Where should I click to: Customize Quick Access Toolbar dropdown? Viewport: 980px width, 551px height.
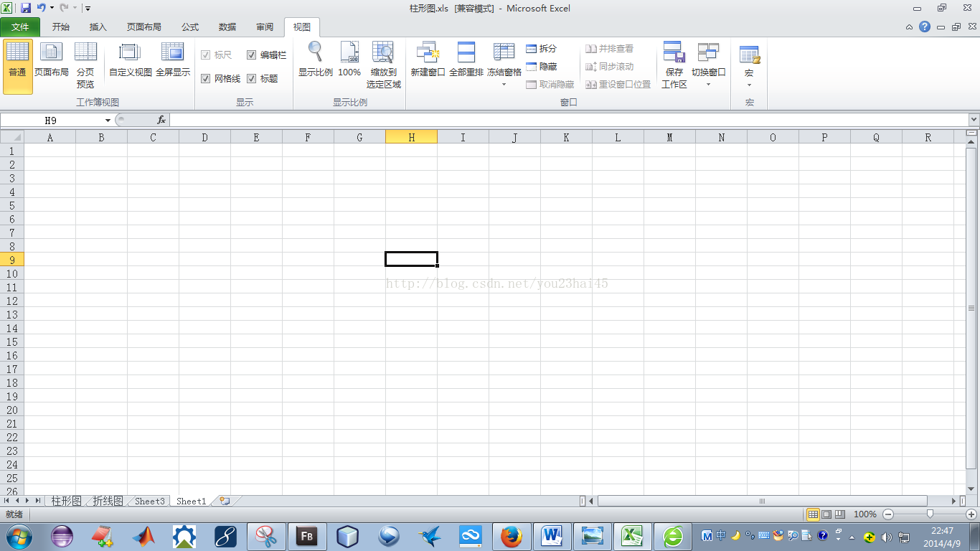pos(88,8)
